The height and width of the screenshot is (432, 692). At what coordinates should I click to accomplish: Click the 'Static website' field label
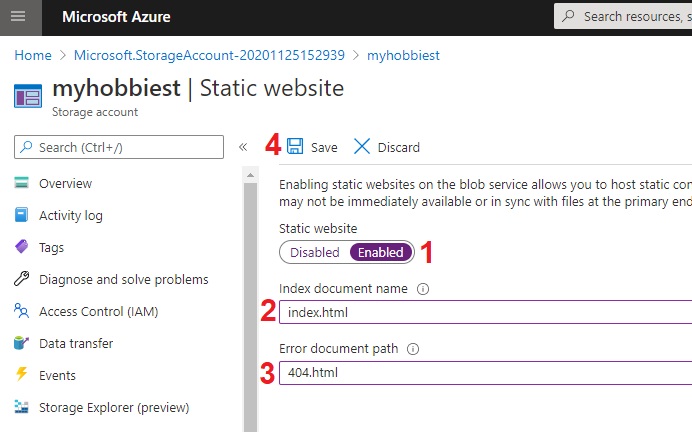pos(318,229)
